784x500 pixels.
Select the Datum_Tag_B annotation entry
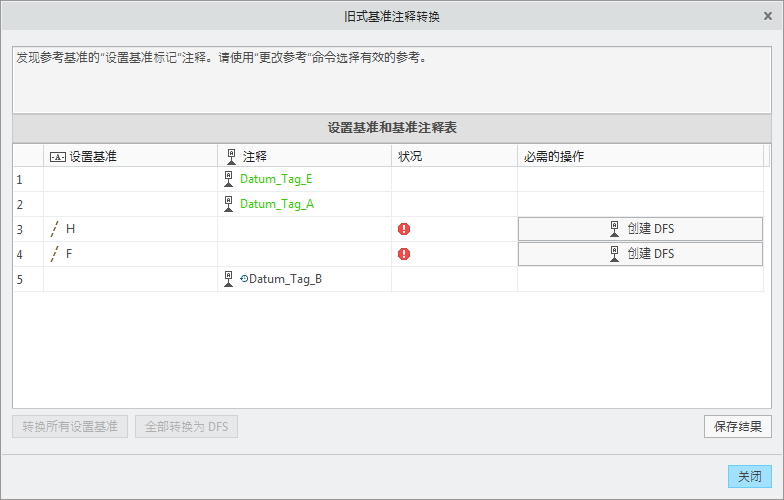point(285,279)
